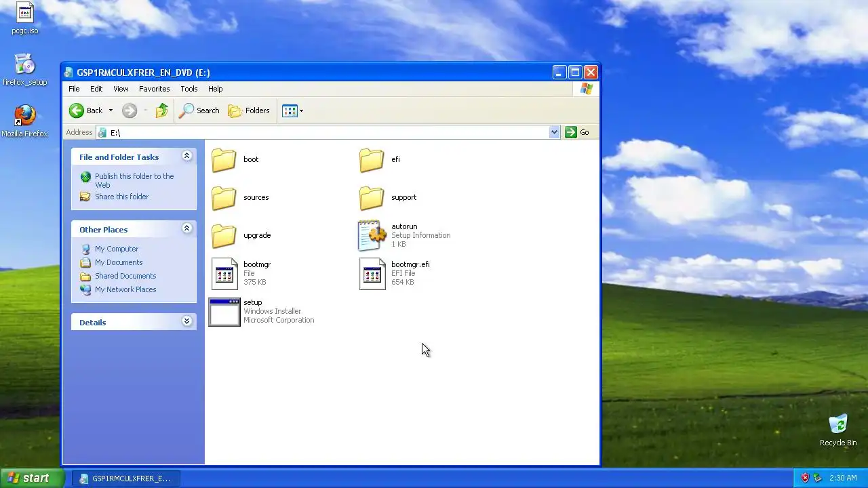Collapse the Other Places panel
The image size is (868, 488).
(x=186, y=229)
